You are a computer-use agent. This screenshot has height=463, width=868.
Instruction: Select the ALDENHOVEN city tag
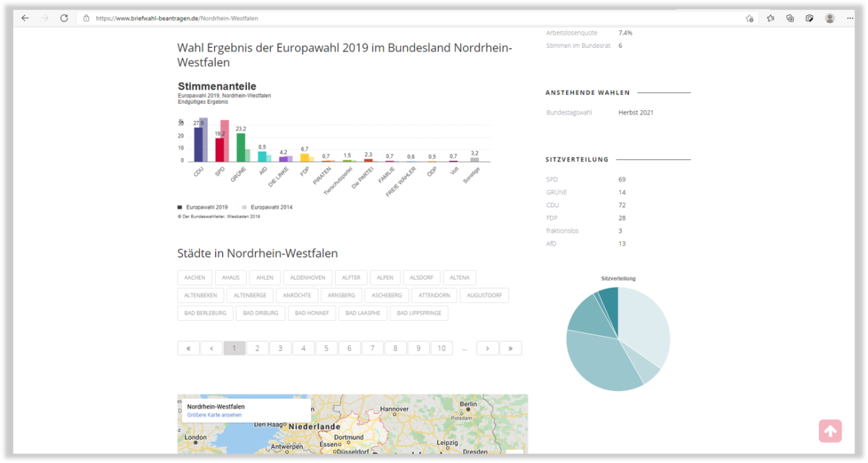308,278
